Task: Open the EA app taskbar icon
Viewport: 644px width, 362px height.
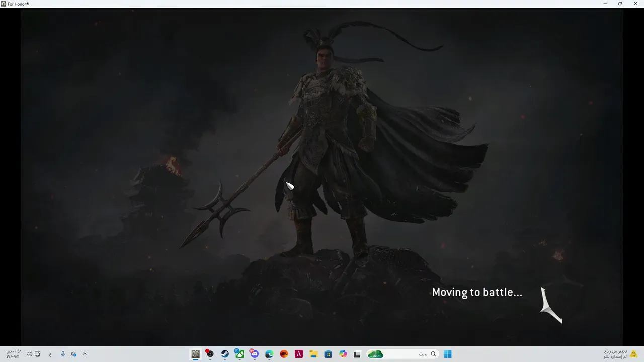Action: coord(284,354)
